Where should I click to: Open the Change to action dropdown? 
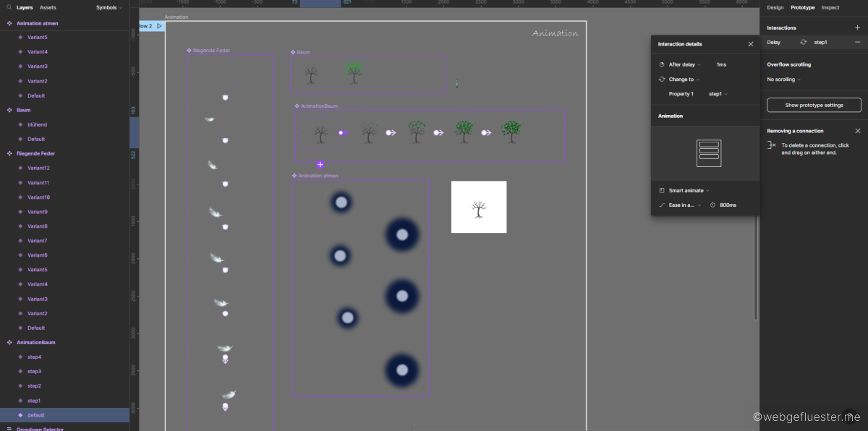point(684,80)
